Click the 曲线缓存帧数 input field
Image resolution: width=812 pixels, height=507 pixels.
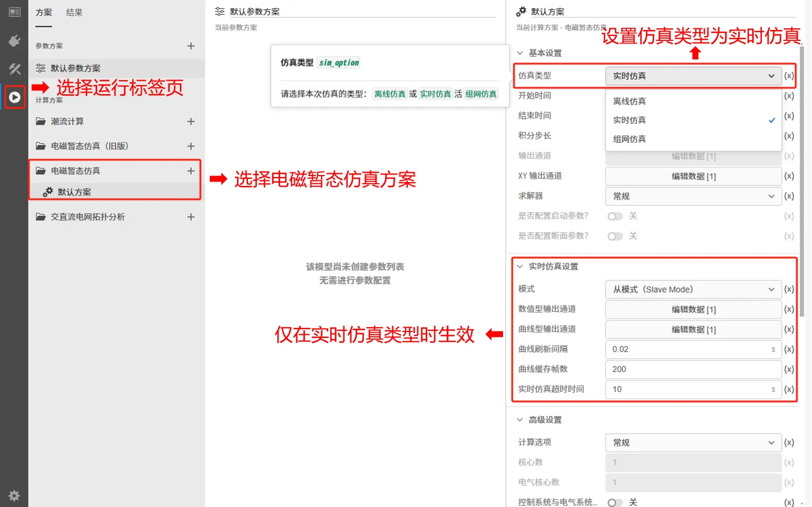click(x=693, y=370)
